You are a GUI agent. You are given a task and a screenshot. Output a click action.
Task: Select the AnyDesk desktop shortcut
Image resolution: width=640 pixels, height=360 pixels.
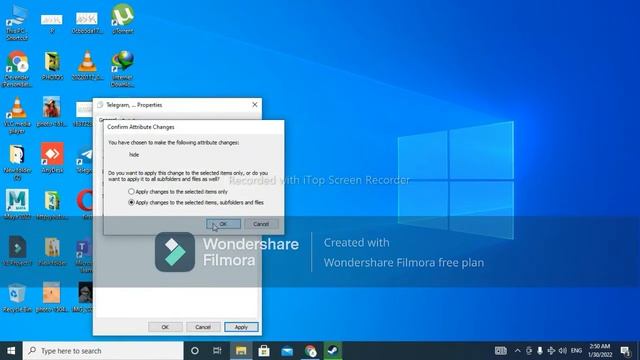point(52,158)
